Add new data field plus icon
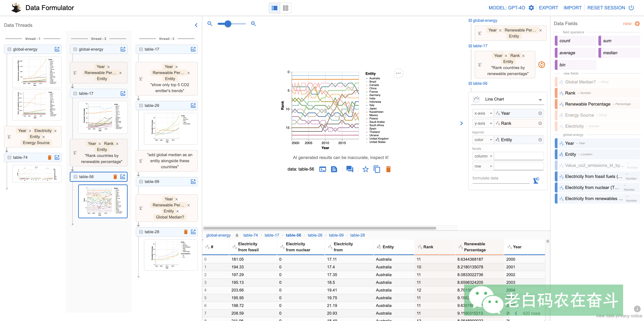The image size is (644, 321). pyautogui.click(x=637, y=24)
